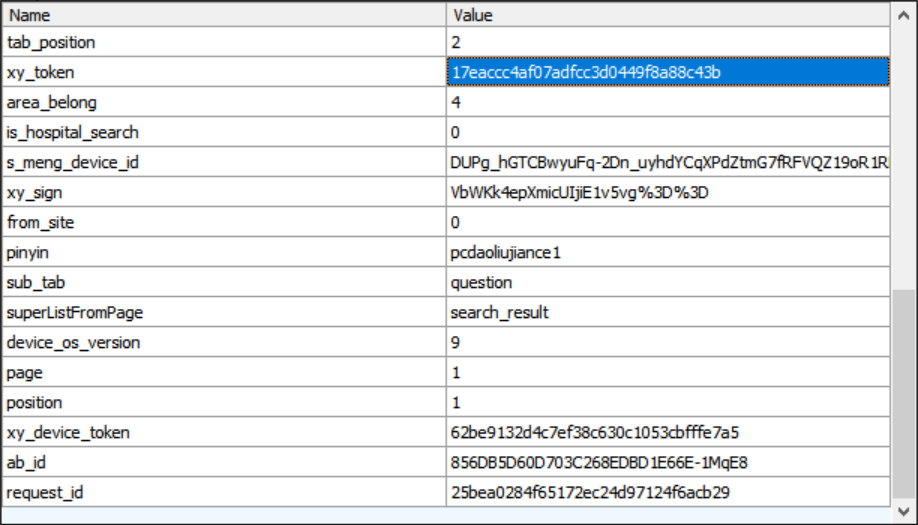Viewport: 918px width, 525px height.
Task: Select the page name cell
Action: click(x=224, y=372)
